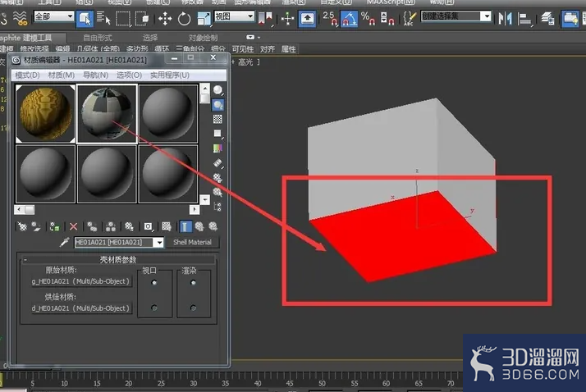
Task: Select the HE01A021 shell material sample slot
Action: 107,113
